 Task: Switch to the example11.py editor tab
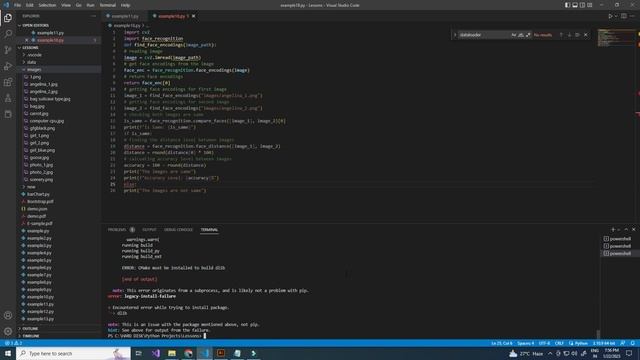[x=124, y=16]
